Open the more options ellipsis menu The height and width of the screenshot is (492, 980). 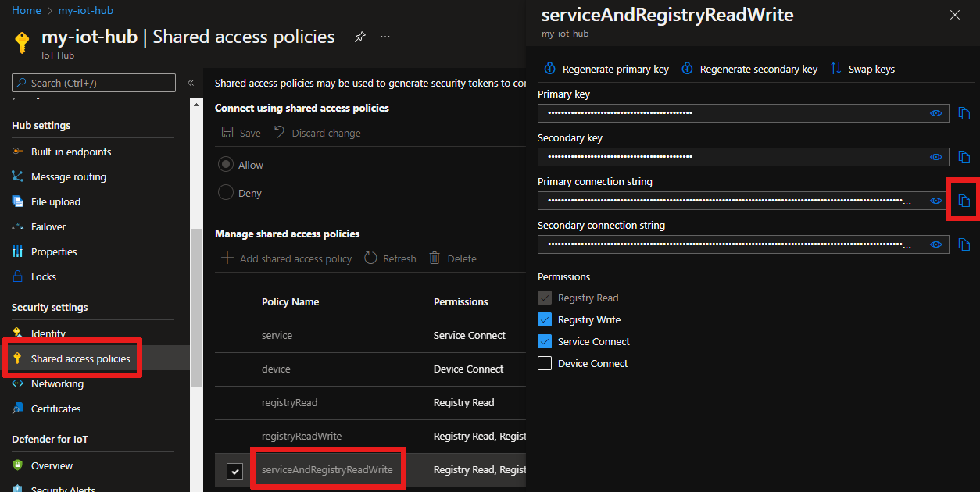385,37
